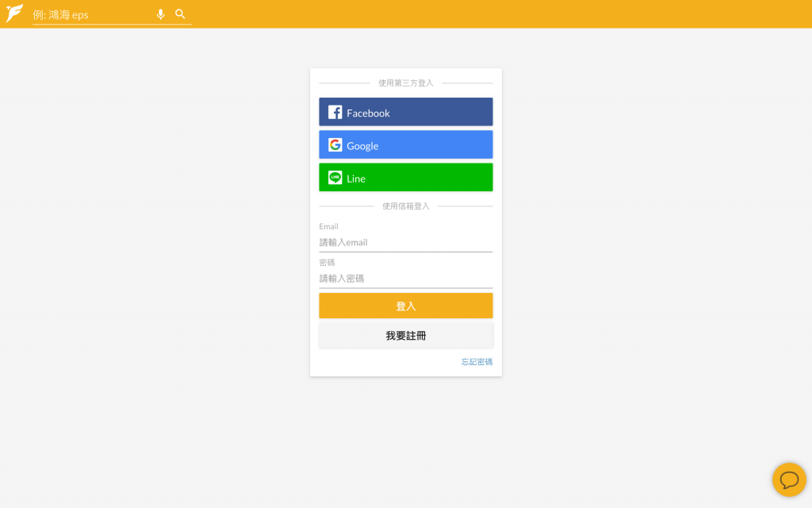Viewport: 812px width, 508px height.
Task: Click the feather logo in the header
Action: click(14, 13)
